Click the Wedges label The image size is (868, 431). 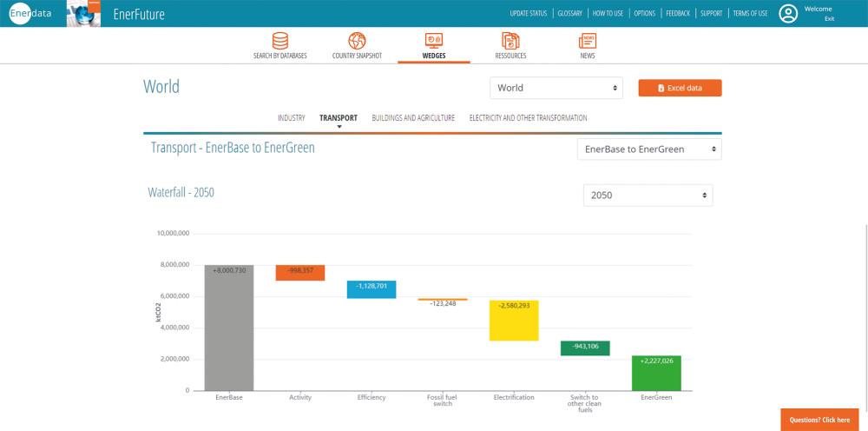point(433,56)
